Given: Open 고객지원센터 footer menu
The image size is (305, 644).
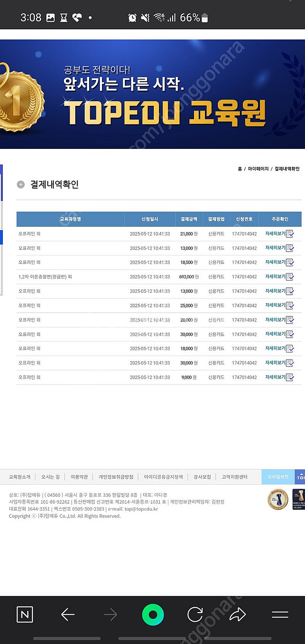Looking at the screenshot, I should click(235, 477).
